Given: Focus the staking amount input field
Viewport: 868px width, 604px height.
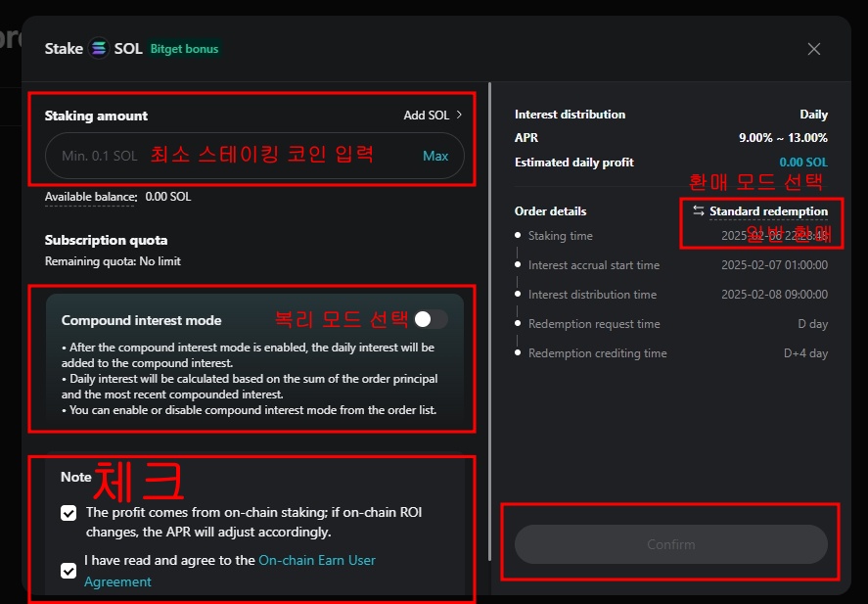Looking at the screenshot, I should tap(254, 156).
